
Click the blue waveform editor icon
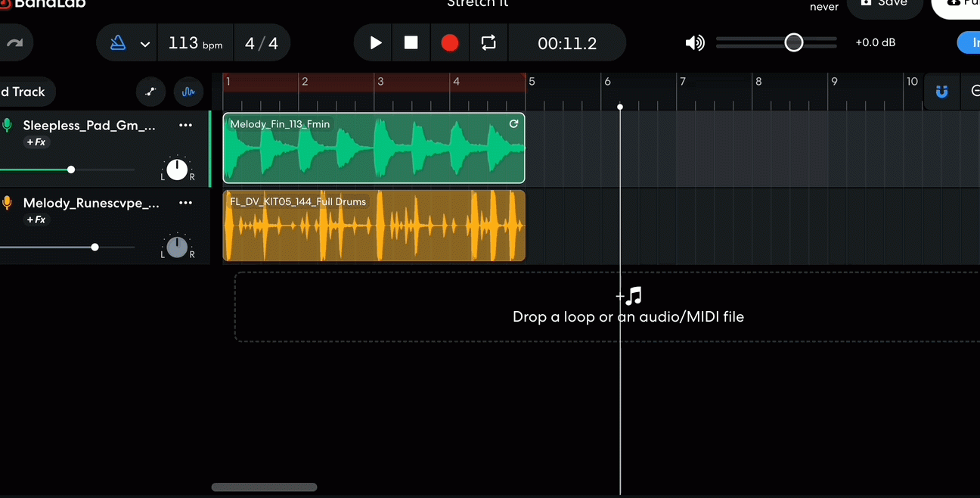tap(188, 92)
